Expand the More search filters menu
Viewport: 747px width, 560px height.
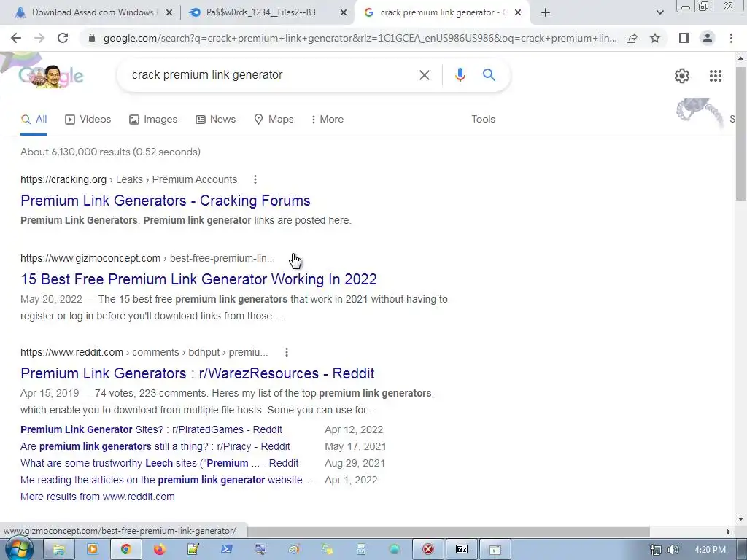click(x=328, y=119)
